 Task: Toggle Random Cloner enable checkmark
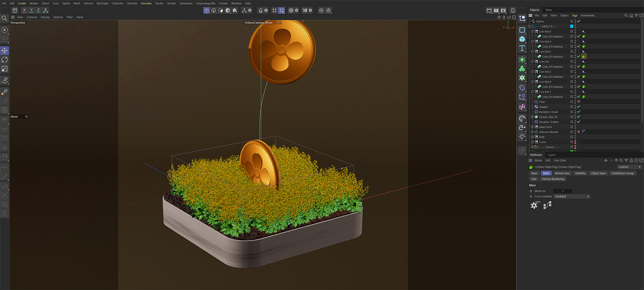(579, 112)
